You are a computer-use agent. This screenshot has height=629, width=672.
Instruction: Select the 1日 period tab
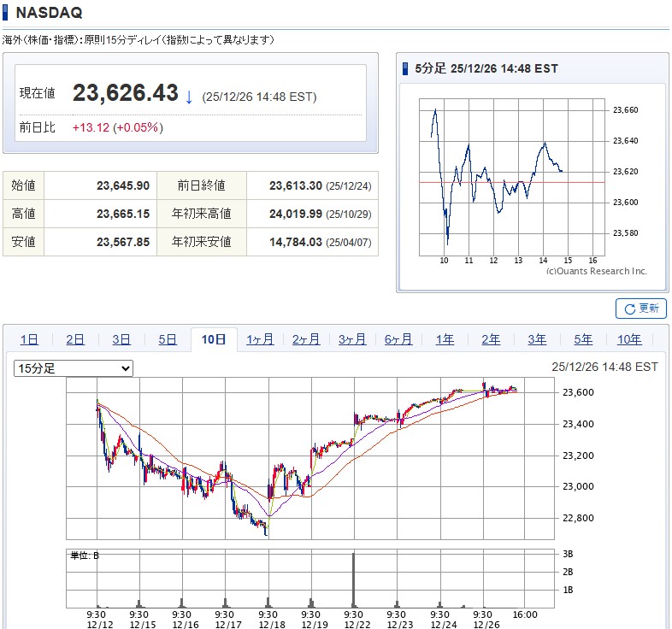pyautogui.click(x=29, y=340)
